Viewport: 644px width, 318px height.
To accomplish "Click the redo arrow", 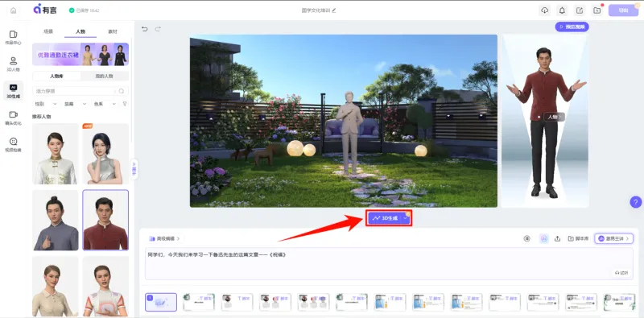I will tap(158, 29).
